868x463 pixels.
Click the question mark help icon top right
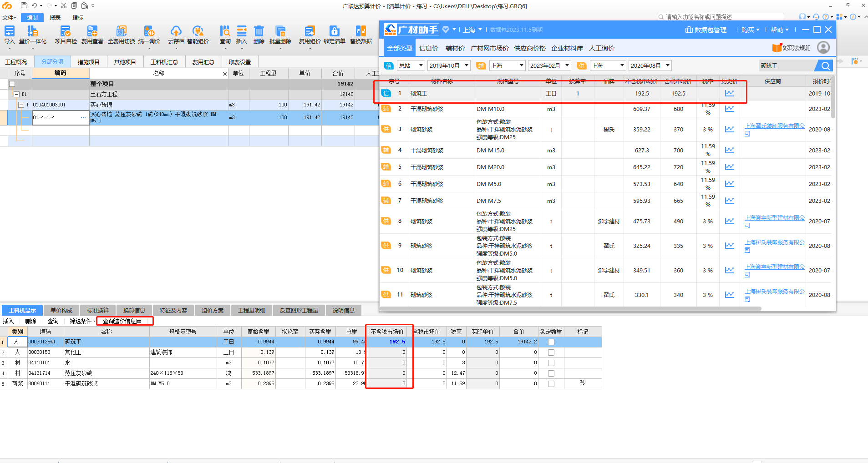tap(825, 17)
